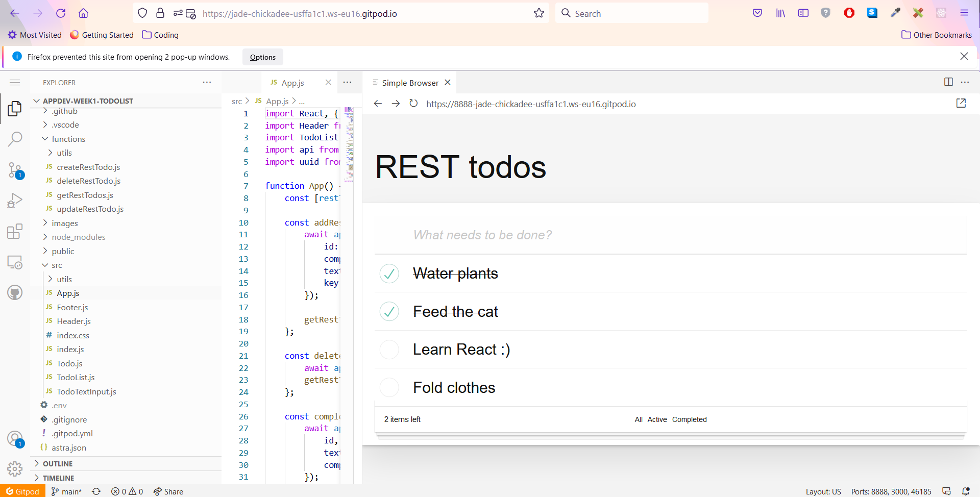Viewport: 980px width, 497px height.
Task: Refresh the Simple Browser page
Action: pyautogui.click(x=413, y=103)
